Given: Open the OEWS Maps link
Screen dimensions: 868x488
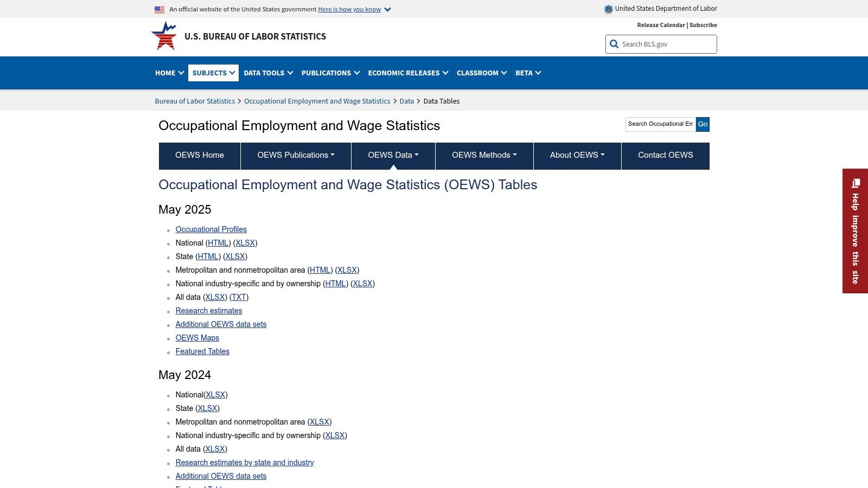Looking at the screenshot, I should (197, 338).
